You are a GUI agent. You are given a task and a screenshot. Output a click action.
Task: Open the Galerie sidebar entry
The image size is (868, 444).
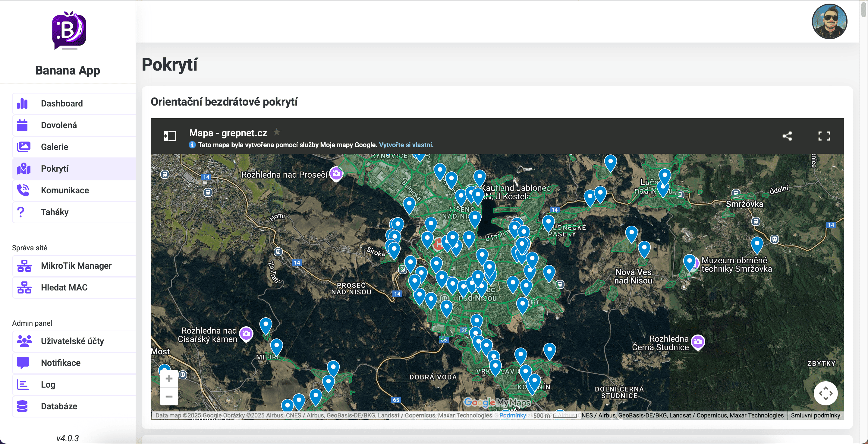coord(54,147)
